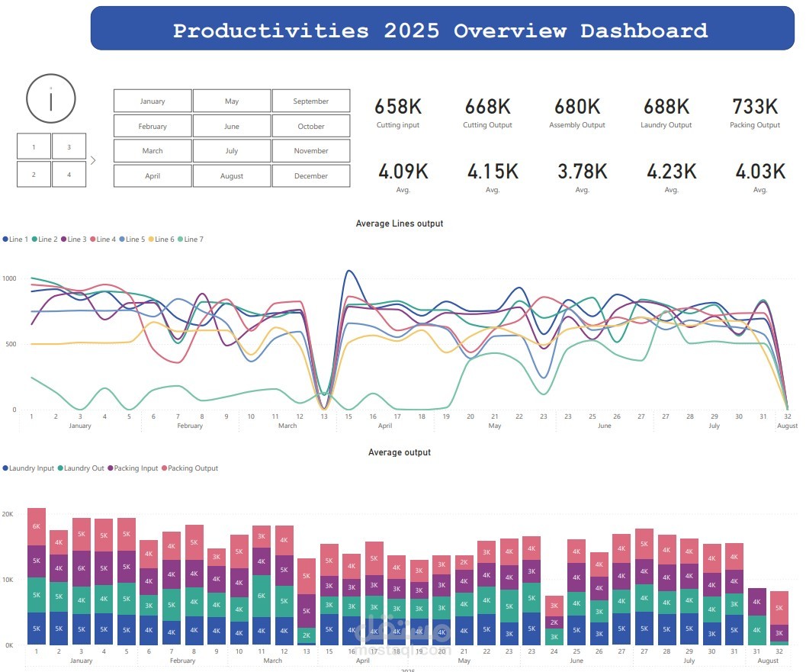Click the February month button
This screenshot has width=806, height=672.
click(x=152, y=125)
